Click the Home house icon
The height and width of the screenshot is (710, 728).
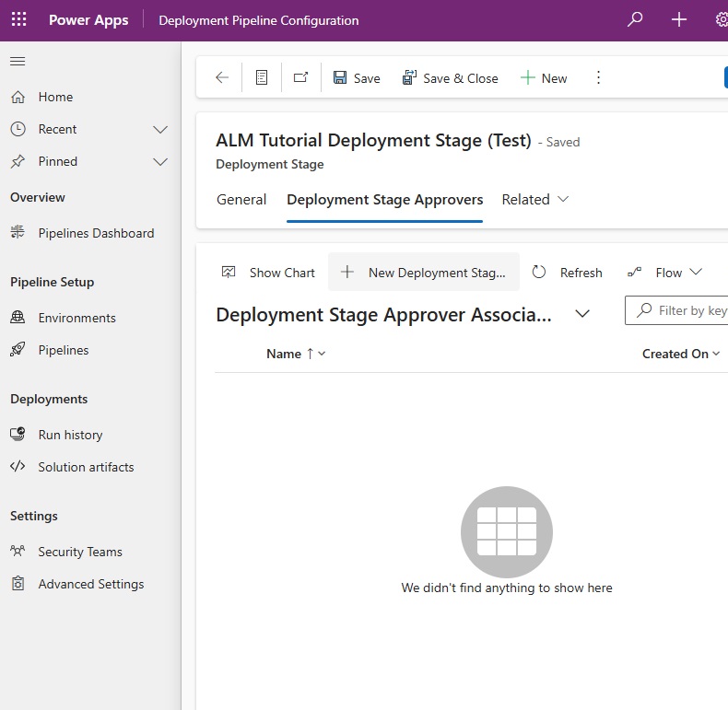click(18, 97)
